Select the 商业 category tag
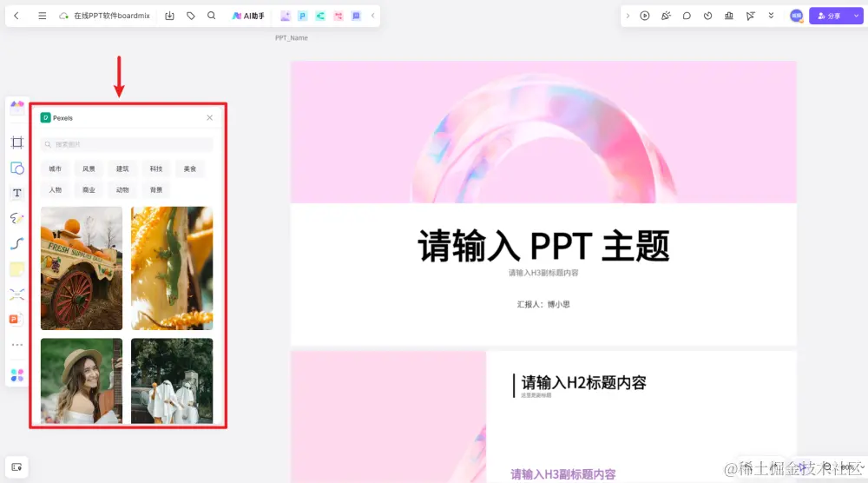Image resolution: width=868 pixels, height=483 pixels. click(x=89, y=190)
